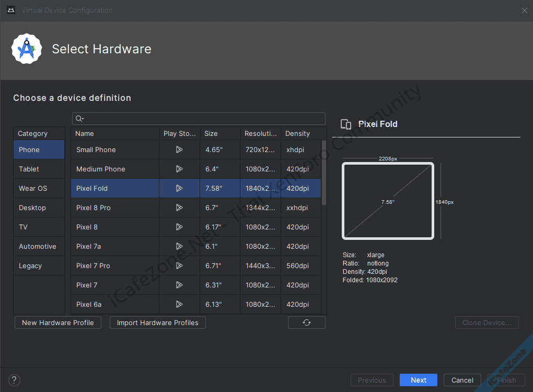
Task: Click the search magnifier icon
Action: (x=79, y=119)
